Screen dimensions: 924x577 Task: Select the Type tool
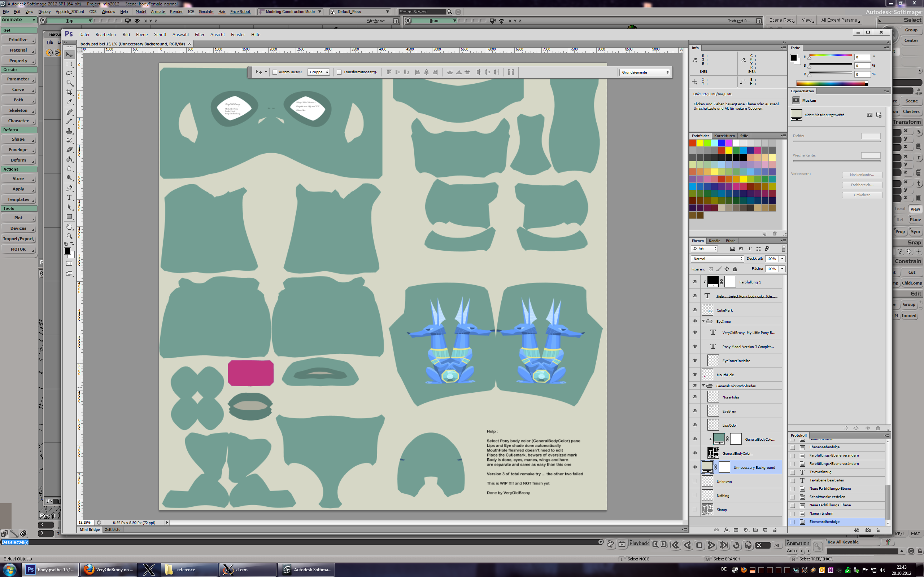point(69,198)
